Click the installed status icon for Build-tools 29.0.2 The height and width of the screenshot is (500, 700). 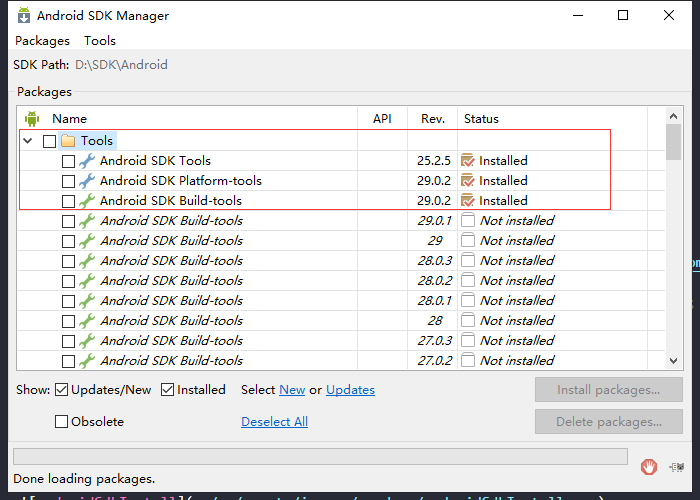(467, 200)
